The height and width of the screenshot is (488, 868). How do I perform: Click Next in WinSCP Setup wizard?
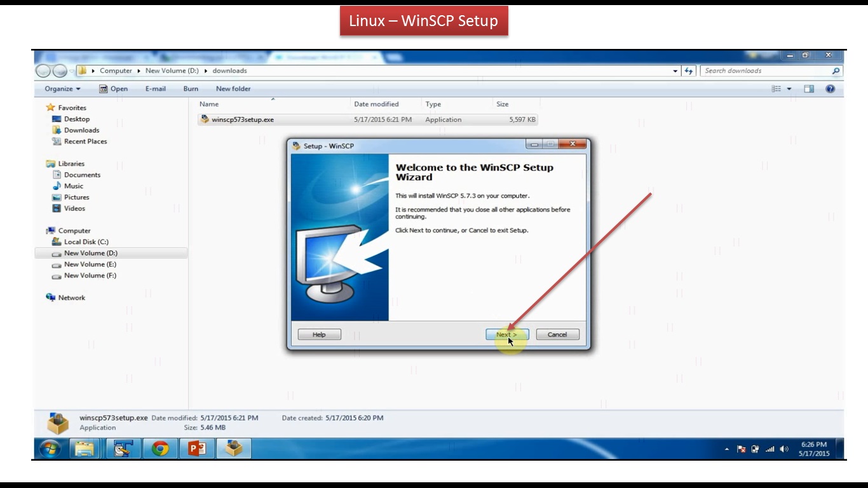(507, 334)
